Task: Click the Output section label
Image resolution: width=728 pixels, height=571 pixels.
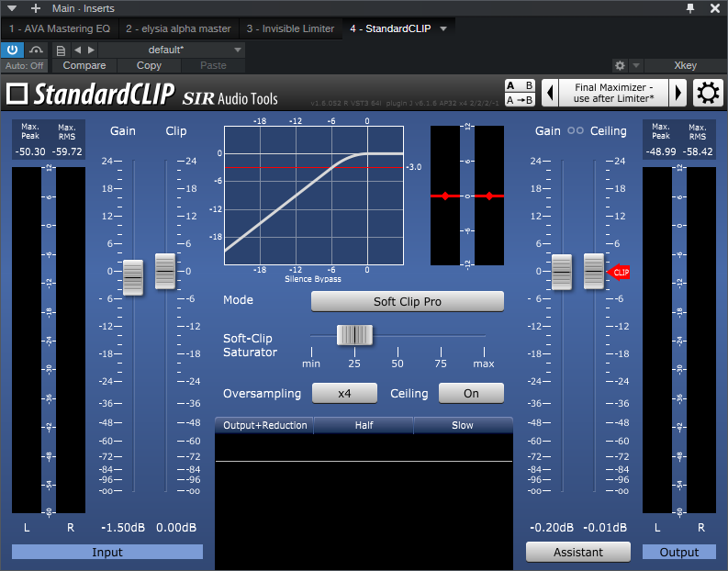Action: 678,552
